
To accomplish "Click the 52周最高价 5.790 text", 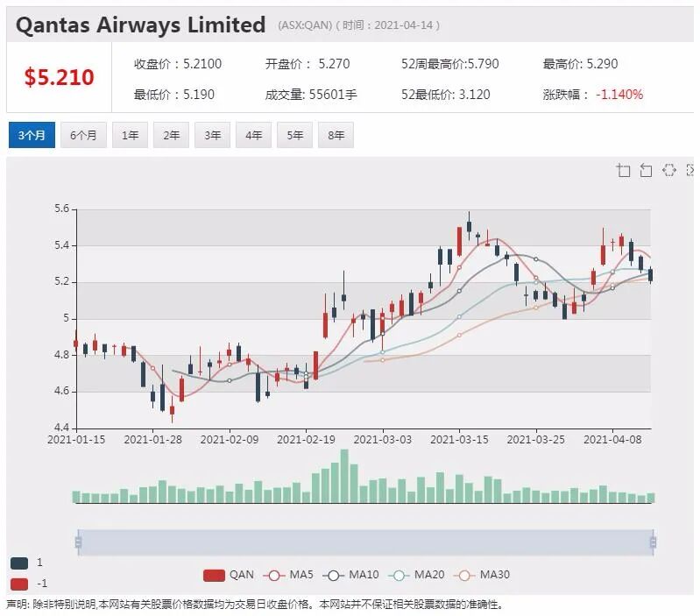I will (450, 64).
